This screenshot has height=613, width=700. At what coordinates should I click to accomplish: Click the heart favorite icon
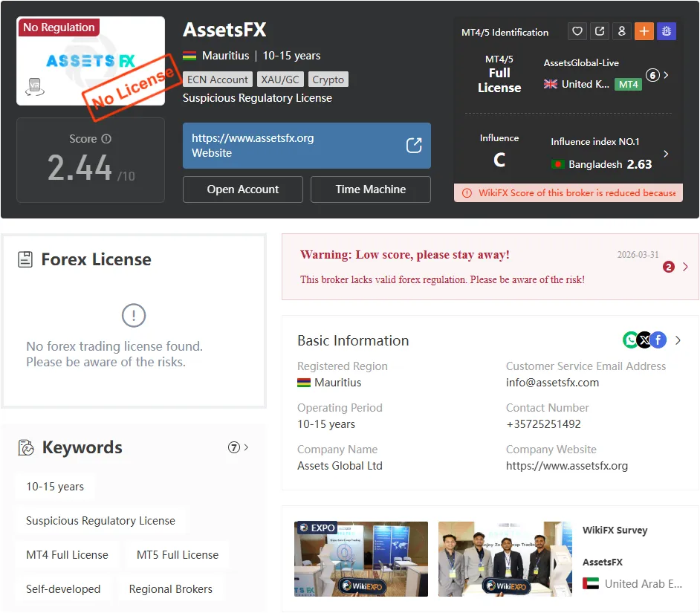pyautogui.click(x=577, y=31)
